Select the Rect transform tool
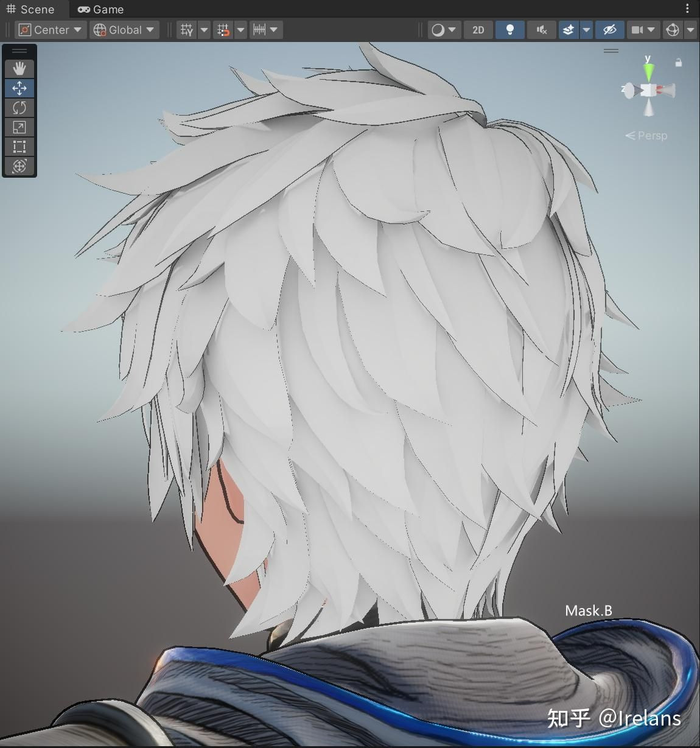700x748 pixels. click(x=19, y=147)
